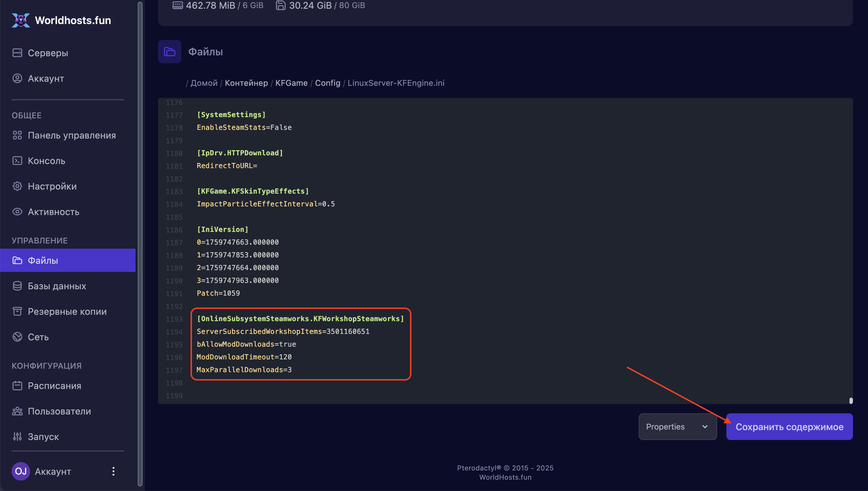
Task: Click the Сеть globe icon
Action: 17,337
